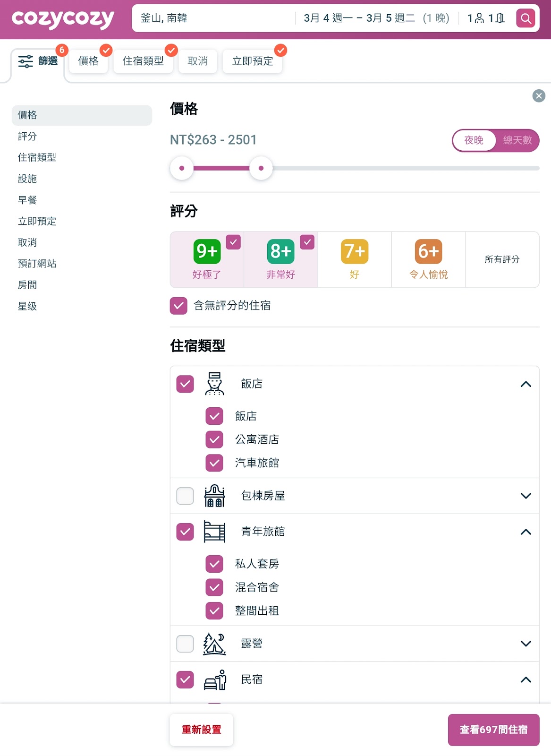
Task: Open the filter sliders icon tab
Action: tap(38, 61)
